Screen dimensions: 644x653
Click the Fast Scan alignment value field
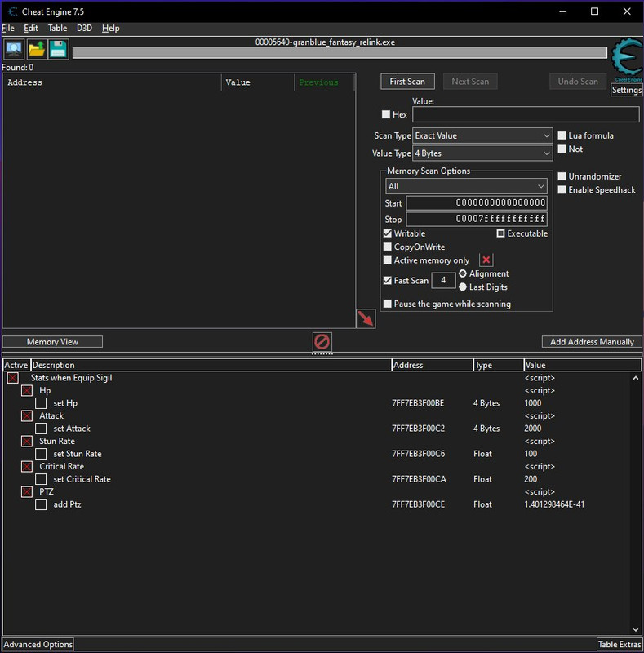(443, 280)
